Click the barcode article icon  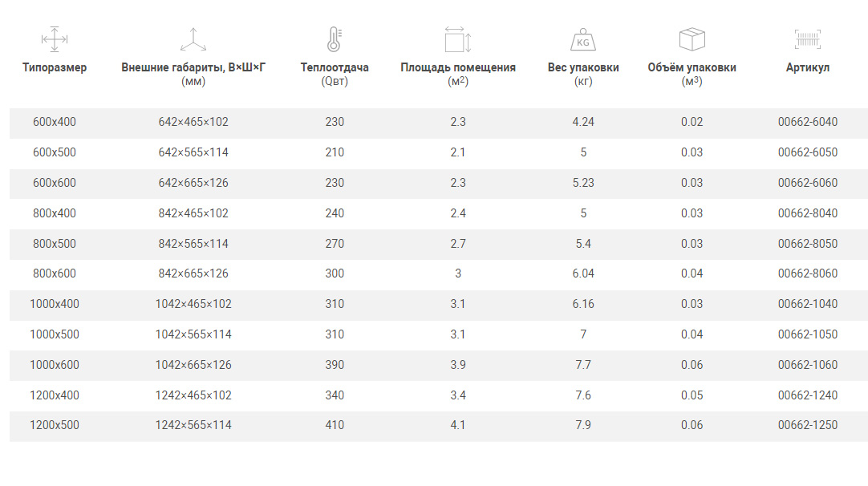pyautogui.click(x=807, y=39)
